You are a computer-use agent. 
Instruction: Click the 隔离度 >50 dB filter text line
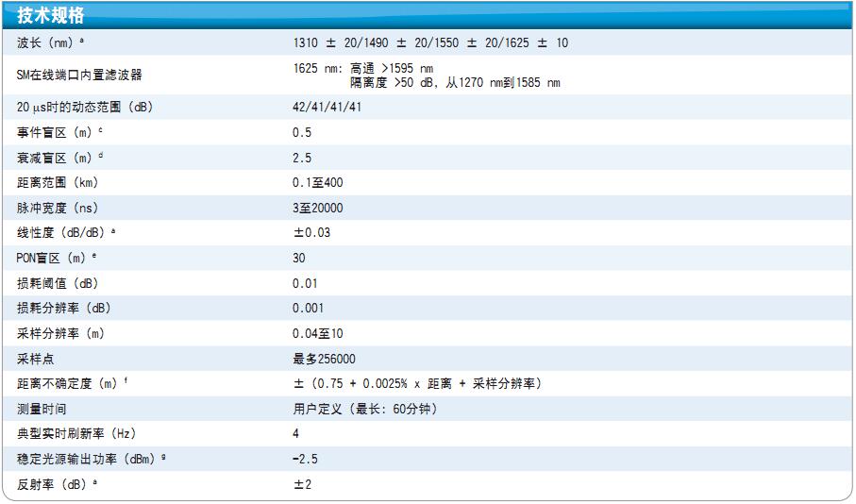pos(455,83)
